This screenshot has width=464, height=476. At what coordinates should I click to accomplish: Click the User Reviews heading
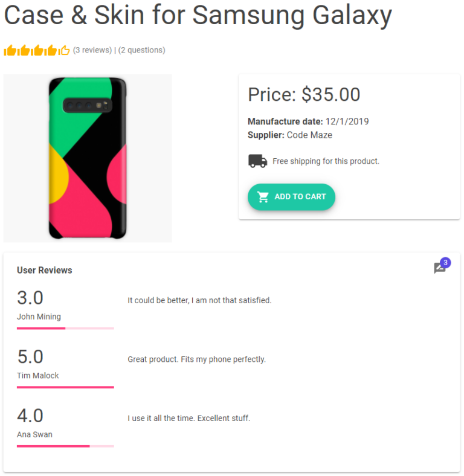pyautogui.click(x=45, y=270)
